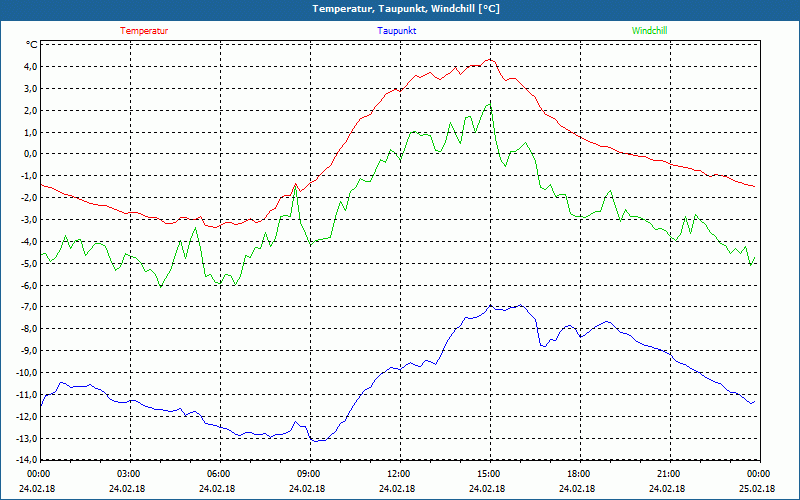This screenshot has height=500, width=800.
Task: Click the 06:00 time axis label
Action: pos(220,474)
